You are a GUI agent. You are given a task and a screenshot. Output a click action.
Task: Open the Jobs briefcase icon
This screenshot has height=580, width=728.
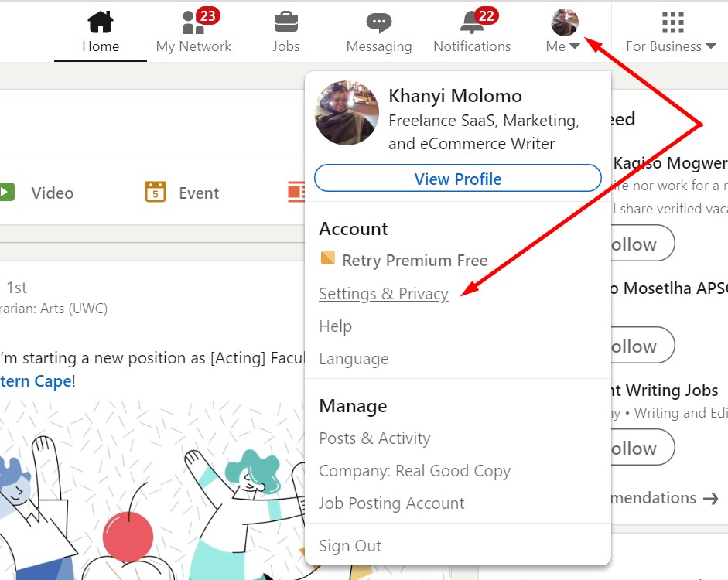click(x=286, y=22)
